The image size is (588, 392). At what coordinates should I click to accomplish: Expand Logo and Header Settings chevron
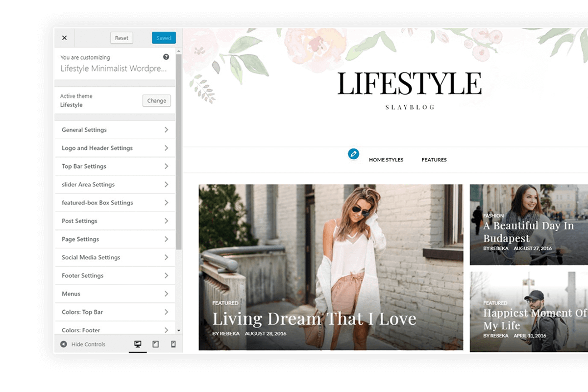pyautogui.click(x=166, y=148)
